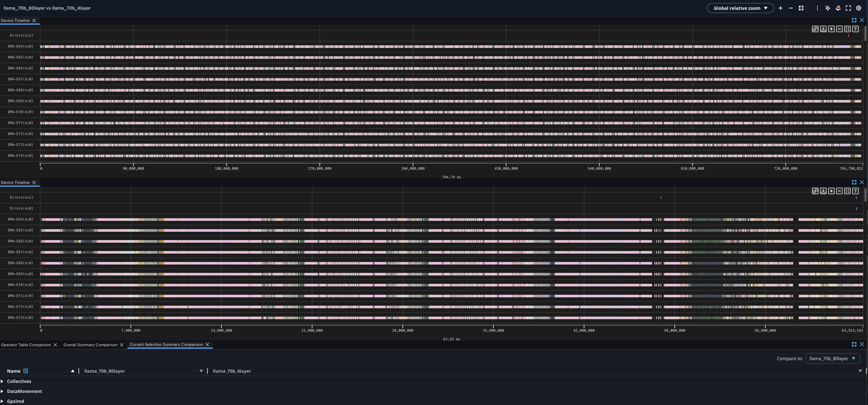The image size is (868, 405).
Task: Click blue marker in bottom Errors(nc0) row
Action: click(x=857, y=209)
